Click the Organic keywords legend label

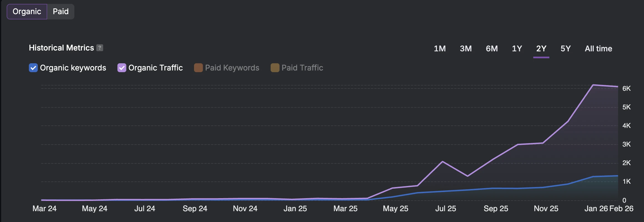click(x=73, y=68)
